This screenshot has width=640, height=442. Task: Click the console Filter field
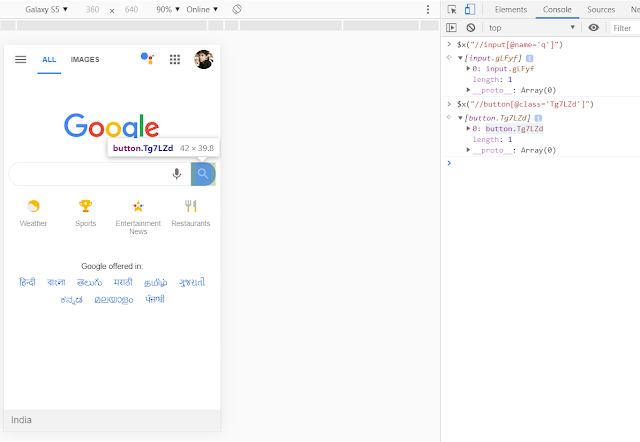625,28
